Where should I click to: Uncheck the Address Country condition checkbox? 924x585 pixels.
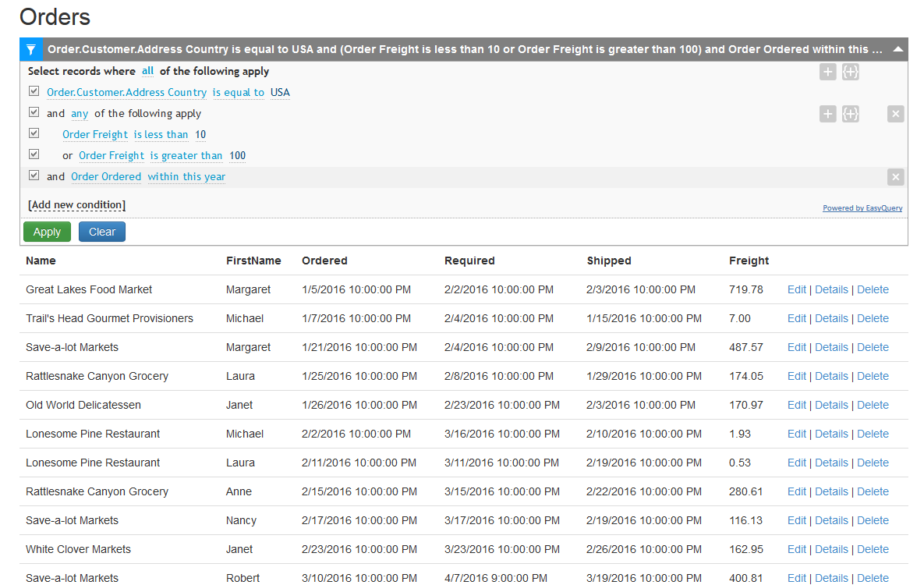34,90
